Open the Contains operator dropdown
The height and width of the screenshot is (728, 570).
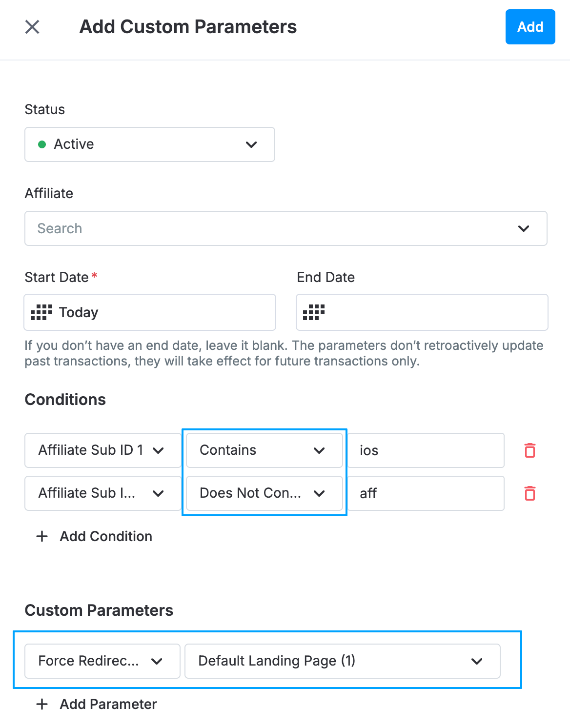265,450
